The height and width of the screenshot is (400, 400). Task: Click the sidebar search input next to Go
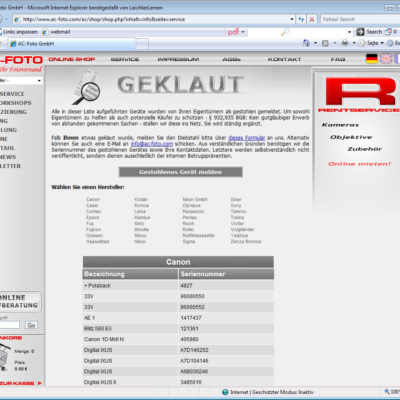click(10, 325)
